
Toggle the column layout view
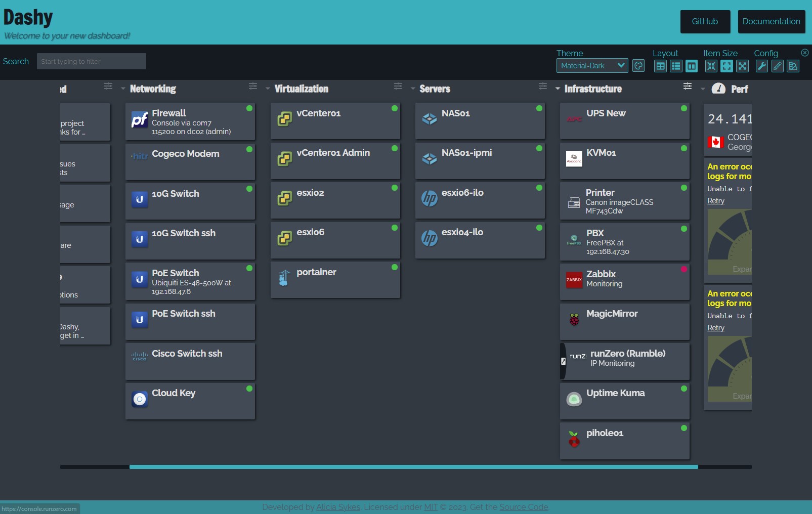click(x=692, y=66)
